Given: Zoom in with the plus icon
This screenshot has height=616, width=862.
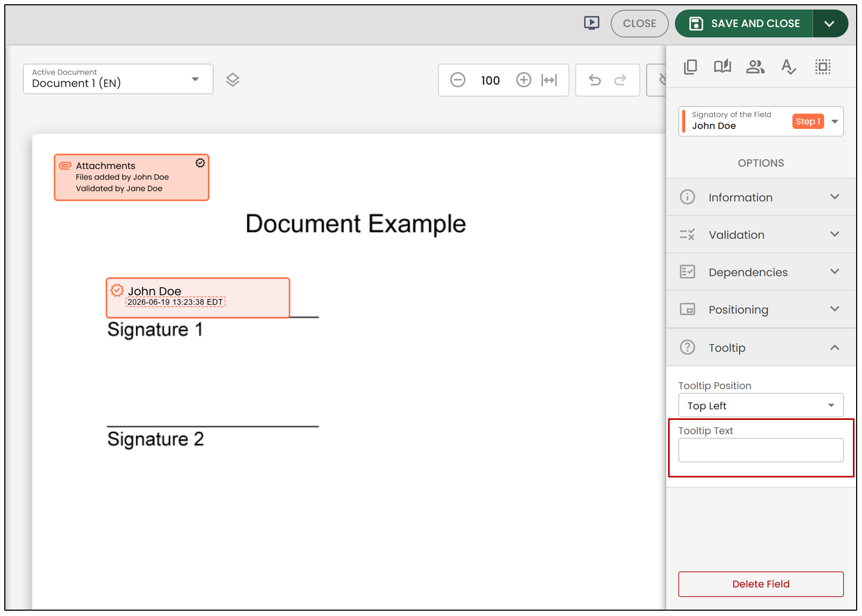Looking at the screenshot, I should click(x=524, y=80).
